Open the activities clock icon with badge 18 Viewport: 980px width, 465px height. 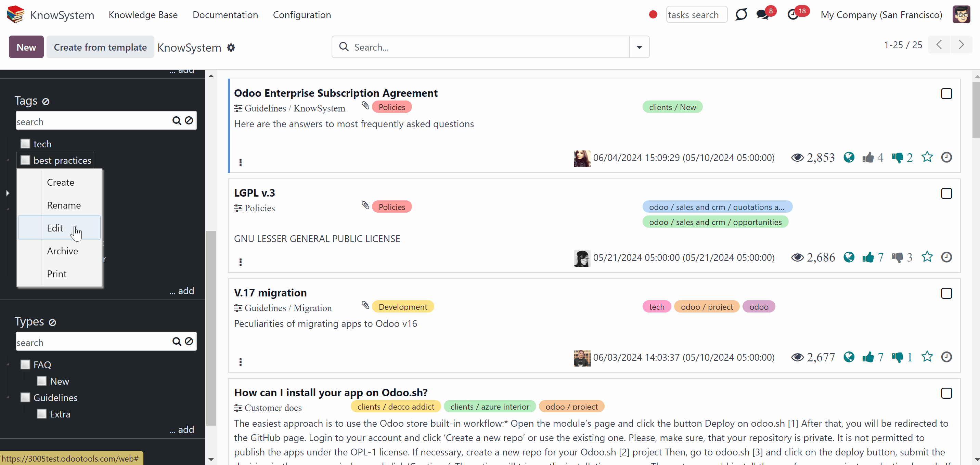793,14
